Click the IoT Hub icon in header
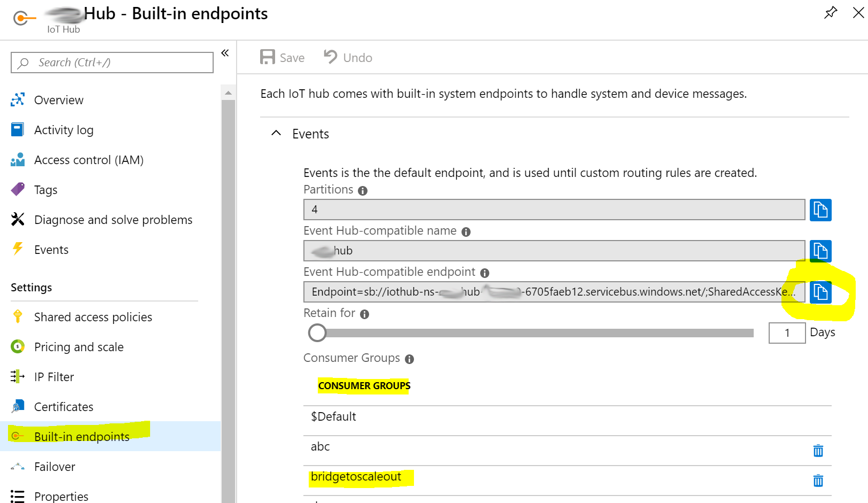Image resolution: width=868 pixels, height=503 pixels. click(24, 19)
